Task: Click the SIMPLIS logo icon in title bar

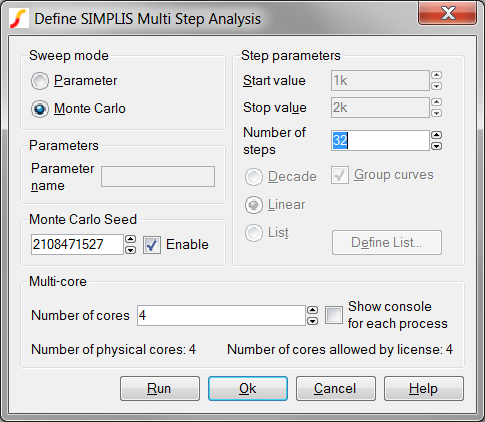Action: (18, 19)
